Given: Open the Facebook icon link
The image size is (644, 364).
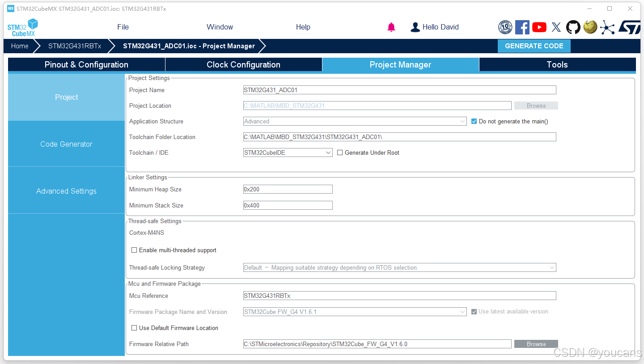Looking at the screenshot, I should coord(522,27).
